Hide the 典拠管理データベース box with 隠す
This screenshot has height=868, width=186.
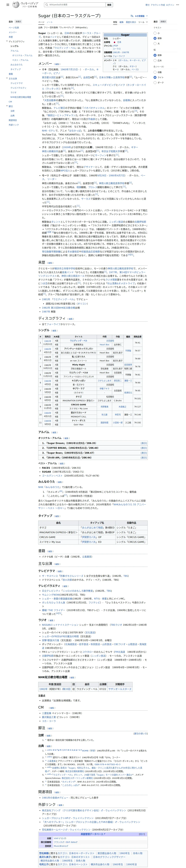[x=142, y=834]
